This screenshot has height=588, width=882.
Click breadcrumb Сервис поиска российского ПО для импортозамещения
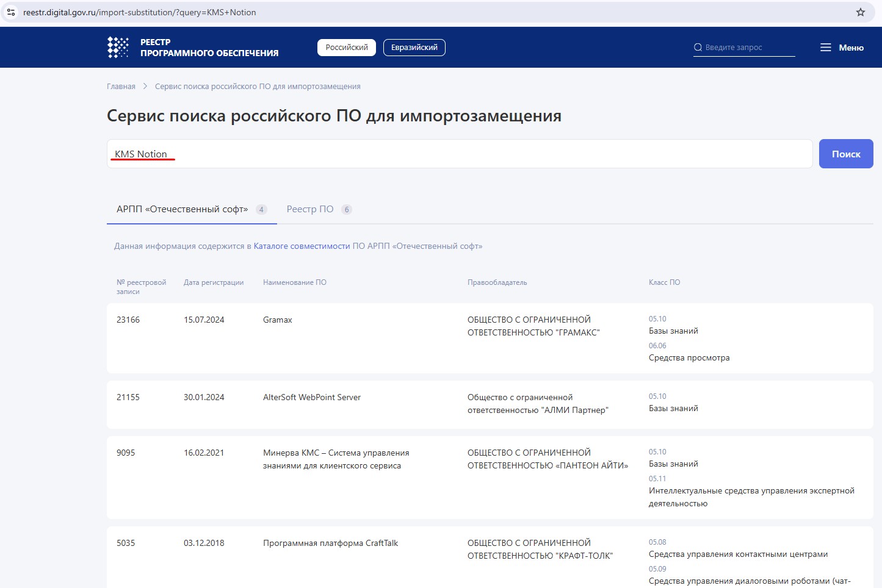[258, 87]
